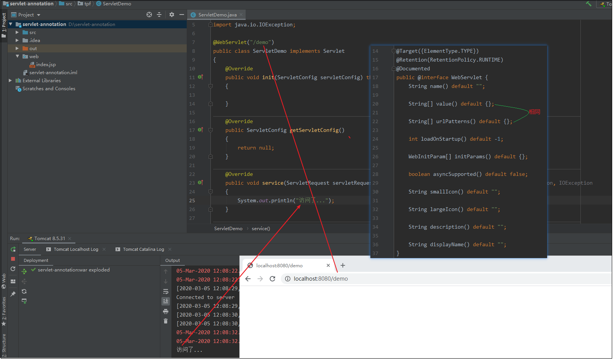
Task: Click src in the top breadcrumb
Action: [x=69, y=4]
